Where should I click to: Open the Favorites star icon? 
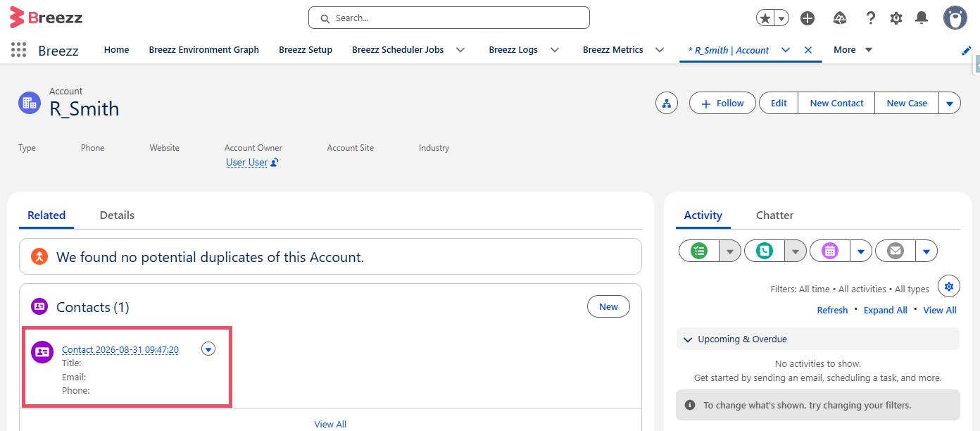tap(765, 18)
